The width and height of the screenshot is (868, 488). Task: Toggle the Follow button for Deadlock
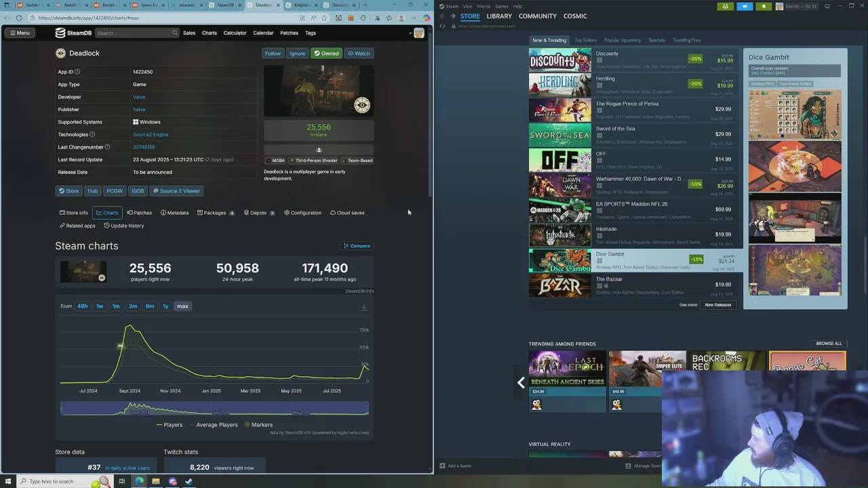pyautogui.click(x=273, y=53)
